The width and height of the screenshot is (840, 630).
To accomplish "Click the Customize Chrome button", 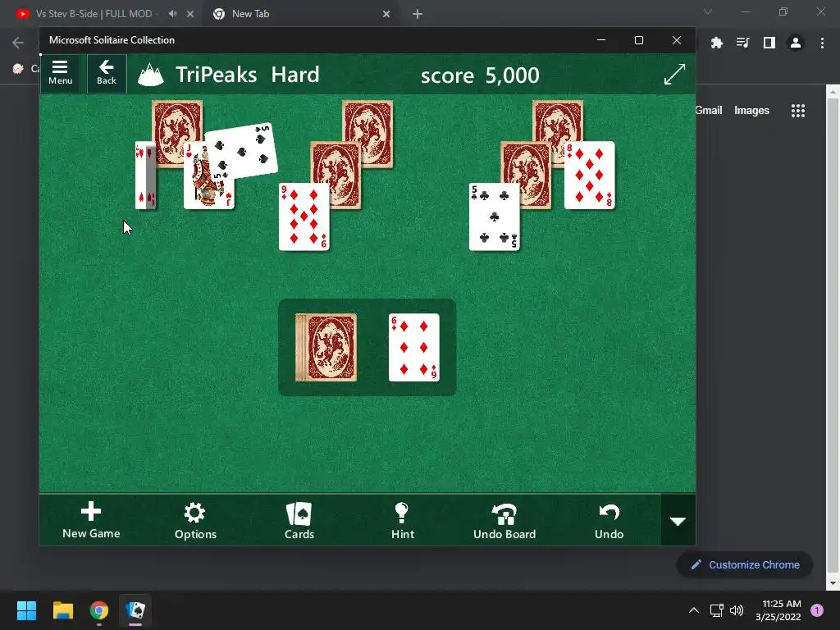I will 745,564.
